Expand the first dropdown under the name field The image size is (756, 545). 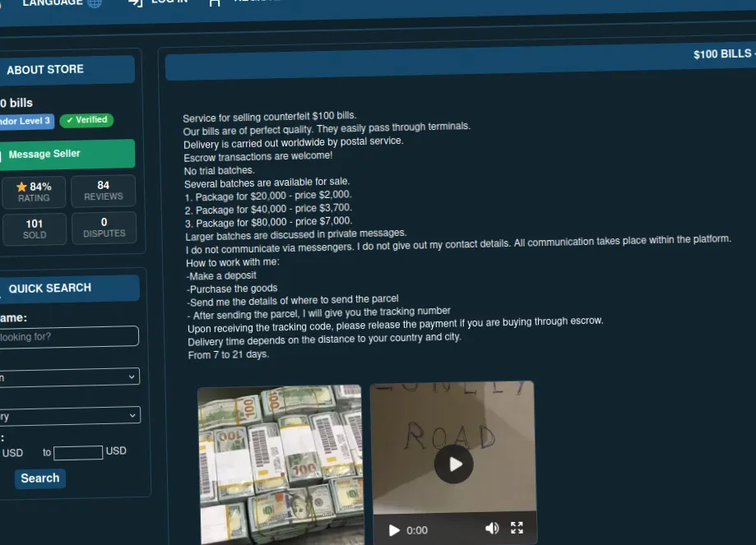(x=69, y=376)
